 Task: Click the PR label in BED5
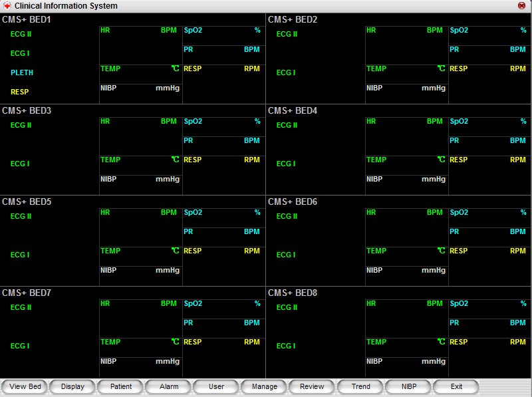tap(188, 232)
